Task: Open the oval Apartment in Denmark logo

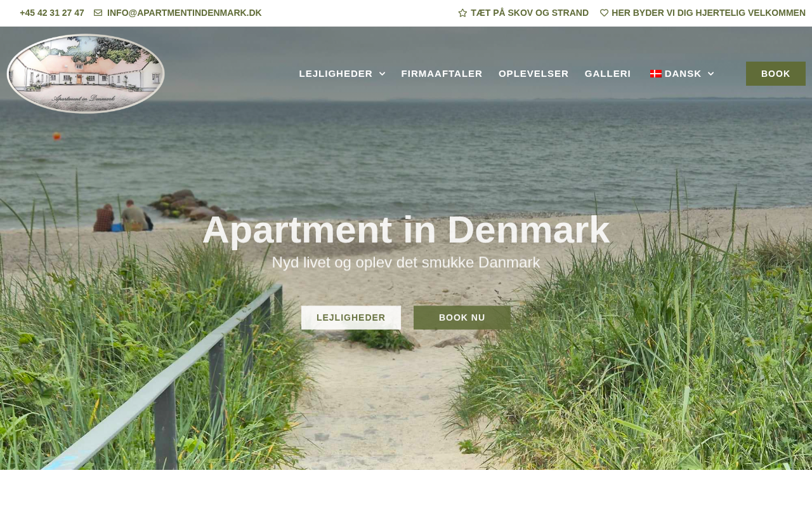Action: click(86, 74)
